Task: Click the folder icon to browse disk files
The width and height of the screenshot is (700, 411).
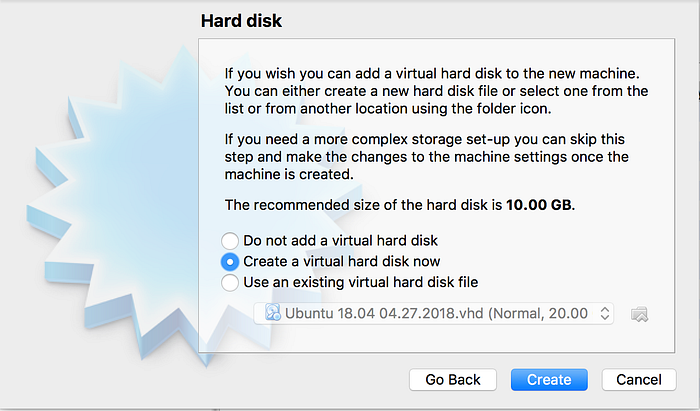Action: [639, 314]
